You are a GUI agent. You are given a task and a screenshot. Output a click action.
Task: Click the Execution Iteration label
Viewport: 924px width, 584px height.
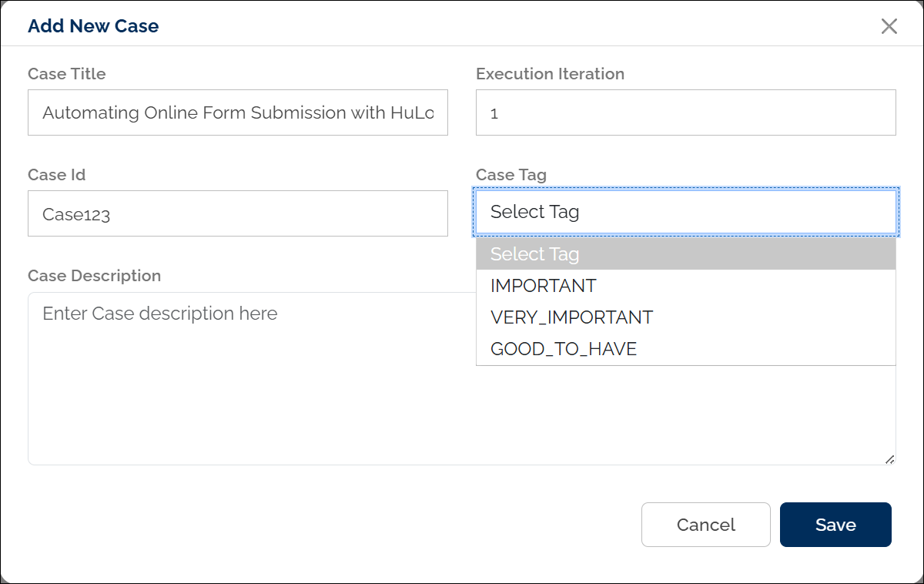(x=550, y=74)
